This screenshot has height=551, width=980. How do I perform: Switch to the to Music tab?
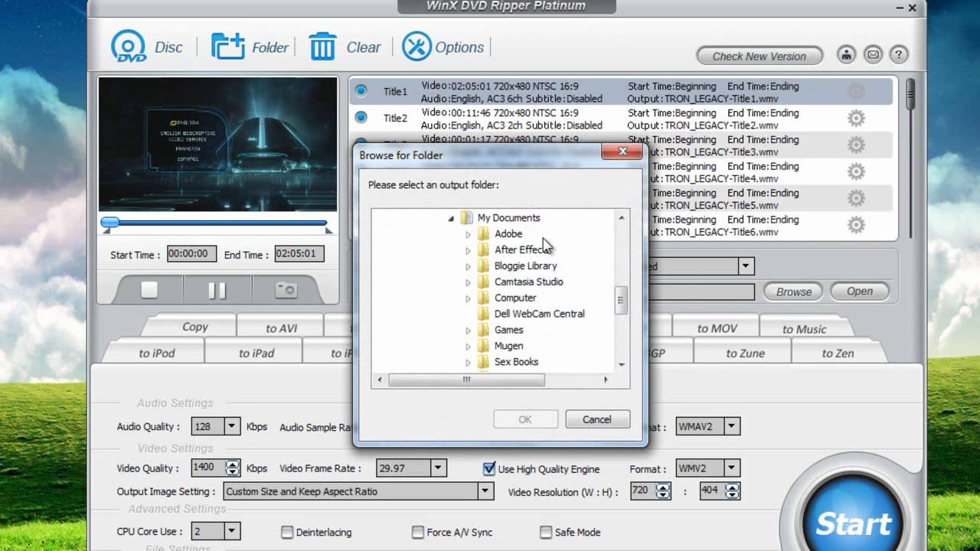pos(804,328)
